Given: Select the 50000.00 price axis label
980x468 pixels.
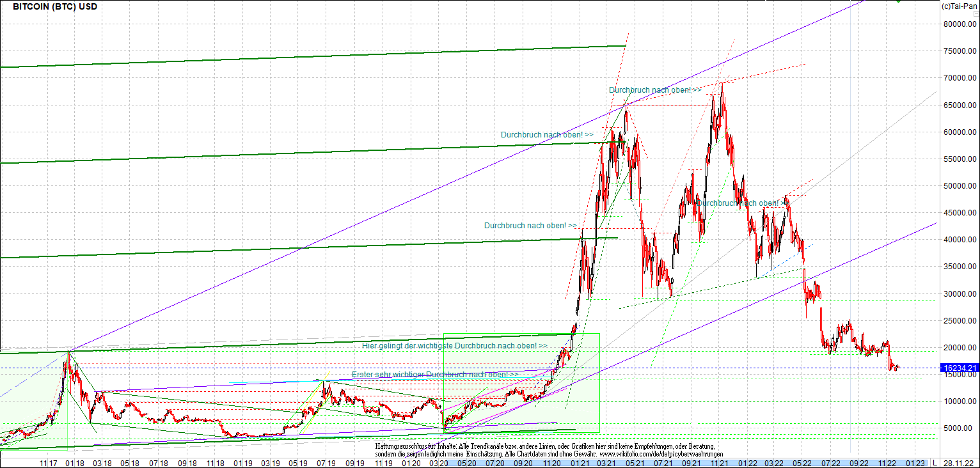Looking at the screenshot, I should pos(960,186).
